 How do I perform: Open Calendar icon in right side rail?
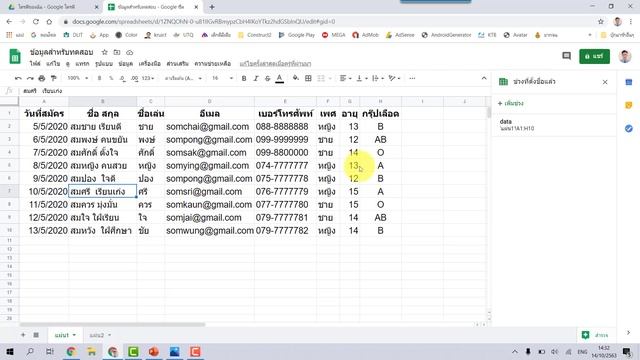click(x=629, y=82)
